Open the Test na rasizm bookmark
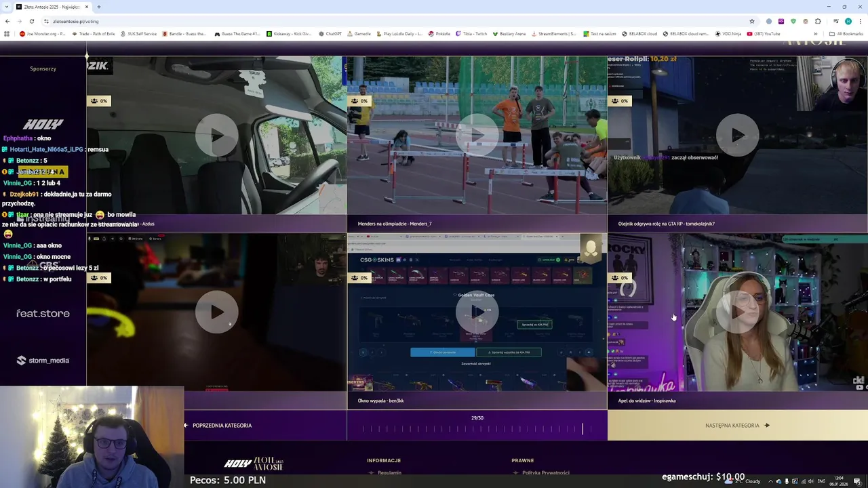Image resolution: width=868 pixels, height=488 pixels. click(x=599, y=34)
